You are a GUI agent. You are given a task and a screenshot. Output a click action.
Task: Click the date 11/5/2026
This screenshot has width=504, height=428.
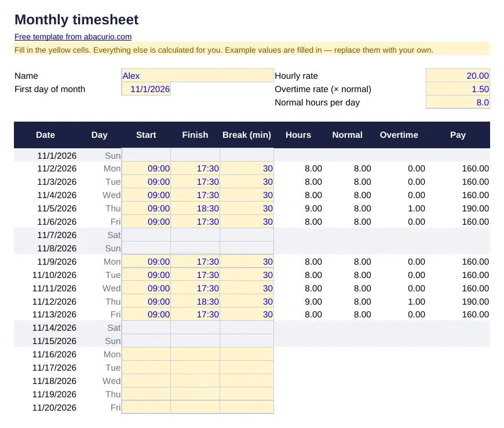57,208
